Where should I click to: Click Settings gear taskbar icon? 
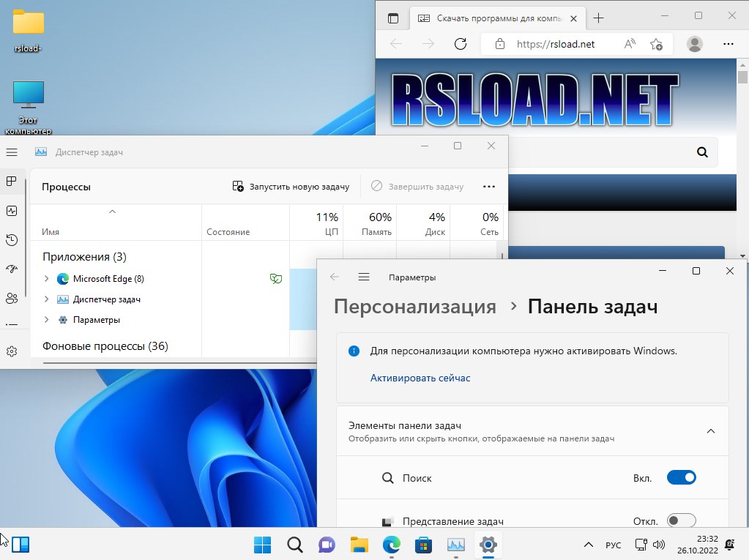pyautogui.click(x=488, y=544)
